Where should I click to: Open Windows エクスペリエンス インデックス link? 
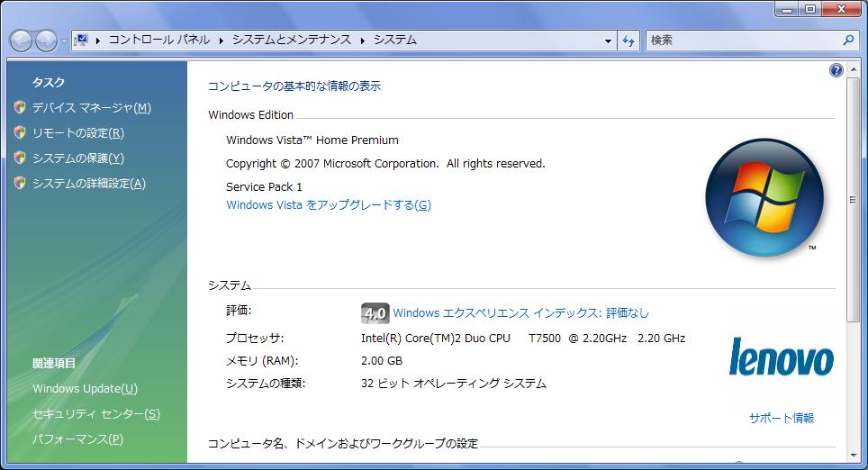520,312
